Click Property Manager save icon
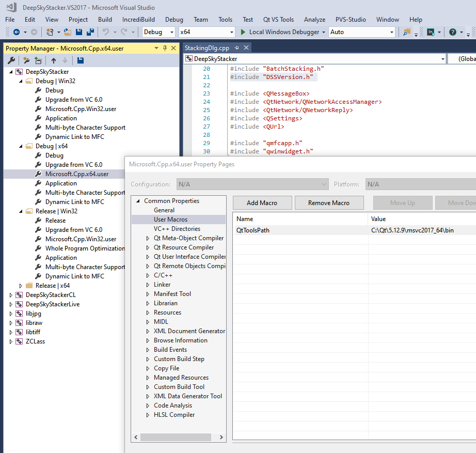This screenshot has width=476, height=453. (x=81, y=60)
